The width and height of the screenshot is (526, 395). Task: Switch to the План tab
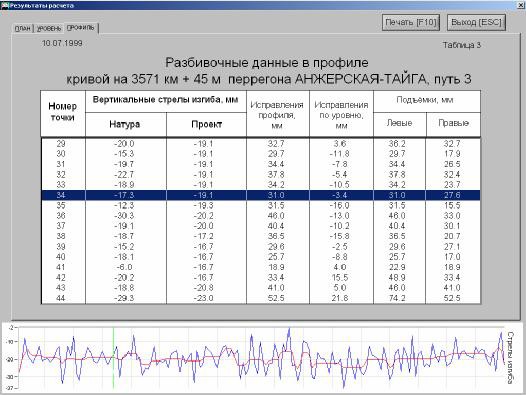[x=23, y=28]
